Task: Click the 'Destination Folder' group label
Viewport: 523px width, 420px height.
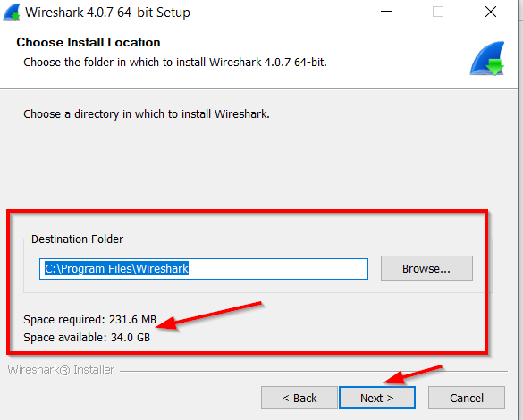Action: 78,239
